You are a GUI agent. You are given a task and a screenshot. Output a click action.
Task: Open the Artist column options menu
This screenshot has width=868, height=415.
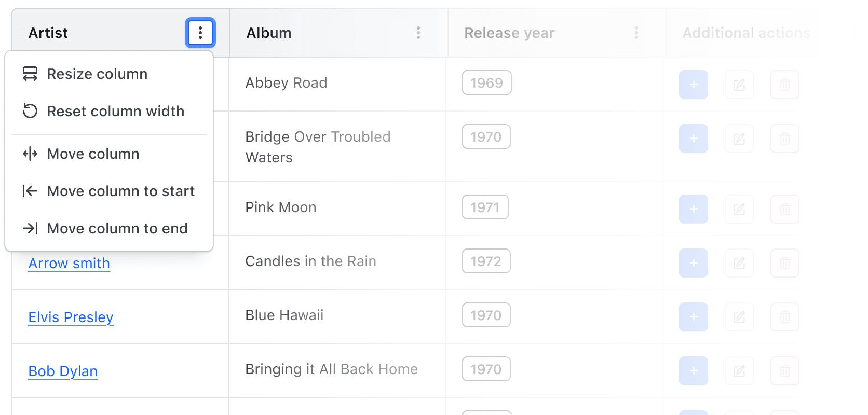[x=200, y=33]
